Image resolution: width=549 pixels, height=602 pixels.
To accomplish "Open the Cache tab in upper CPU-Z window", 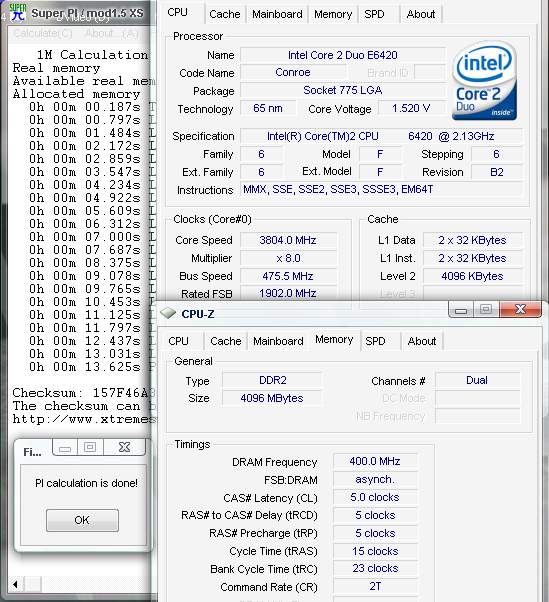I will point(225,14).
